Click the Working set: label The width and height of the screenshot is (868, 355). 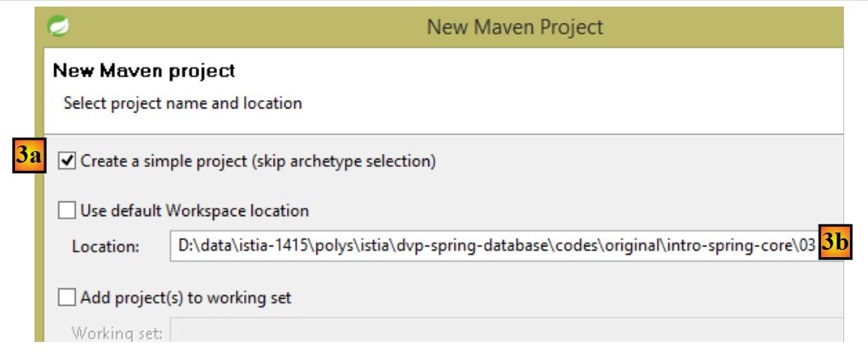(117, 334)
